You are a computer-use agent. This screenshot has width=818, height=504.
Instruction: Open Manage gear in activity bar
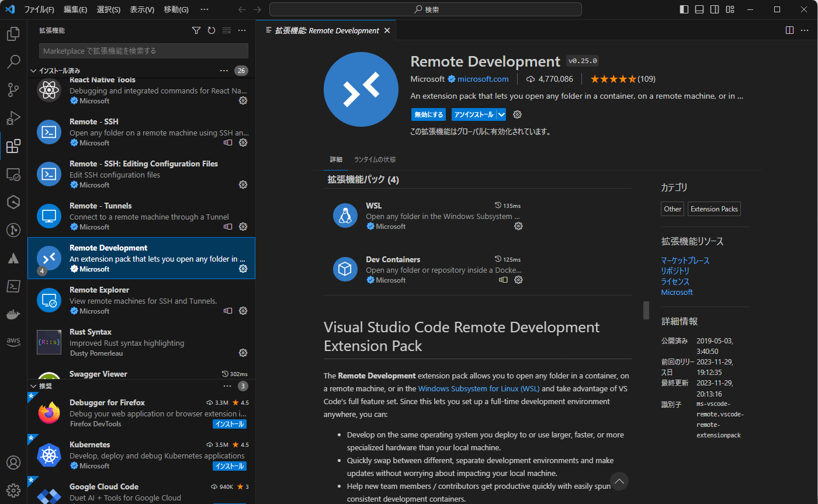[13, 490]
